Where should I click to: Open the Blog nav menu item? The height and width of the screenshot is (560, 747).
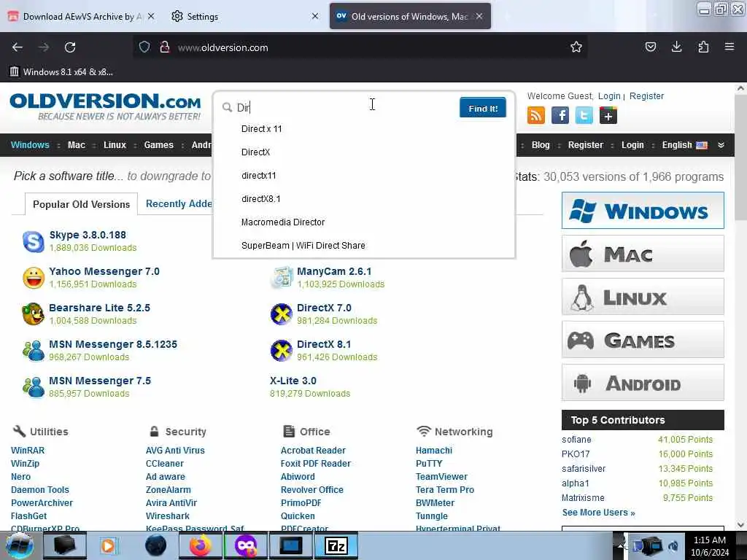click(541, 145)
